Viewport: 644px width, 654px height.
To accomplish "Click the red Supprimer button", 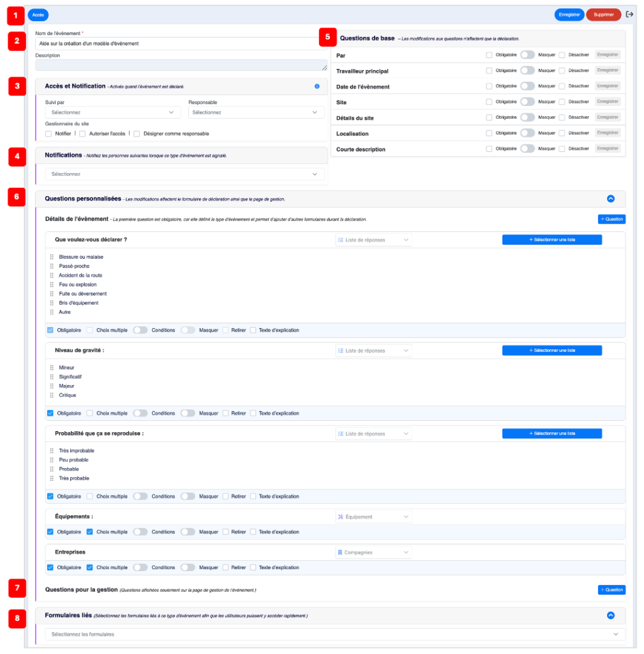I will tap(603, 15).
